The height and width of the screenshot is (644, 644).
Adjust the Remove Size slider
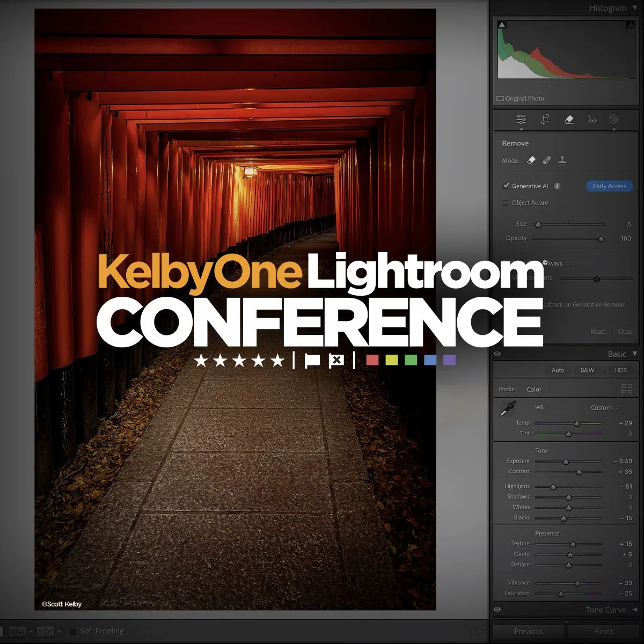568,224
